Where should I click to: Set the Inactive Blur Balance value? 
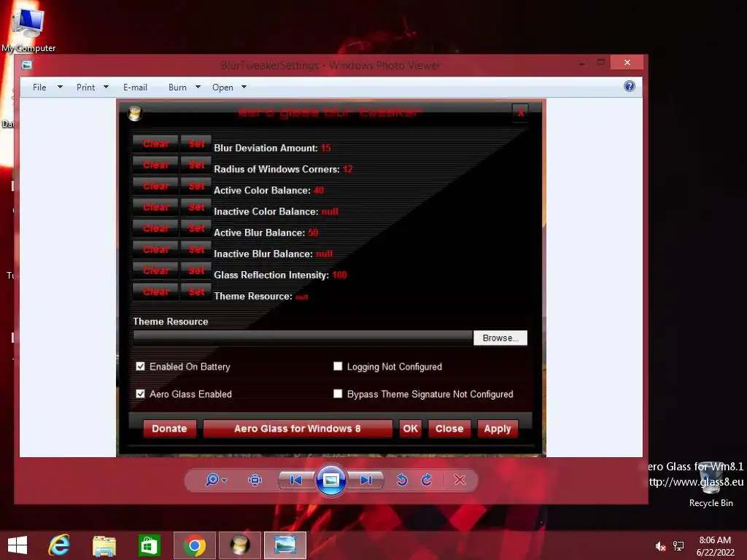coord(196,249)
